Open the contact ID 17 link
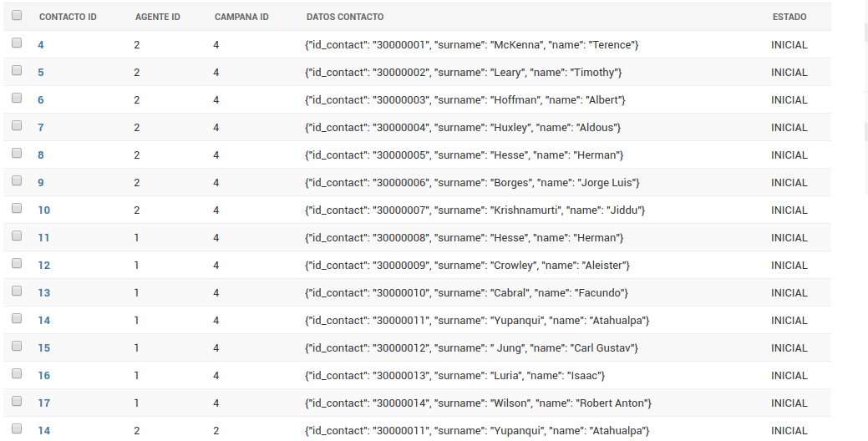868x441 pixels. [43, 403]
